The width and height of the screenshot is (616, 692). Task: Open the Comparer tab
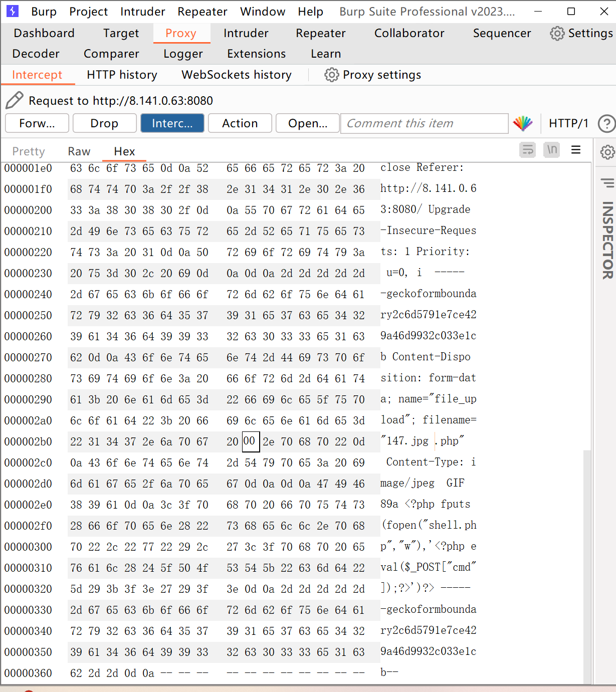pos(111,54)
